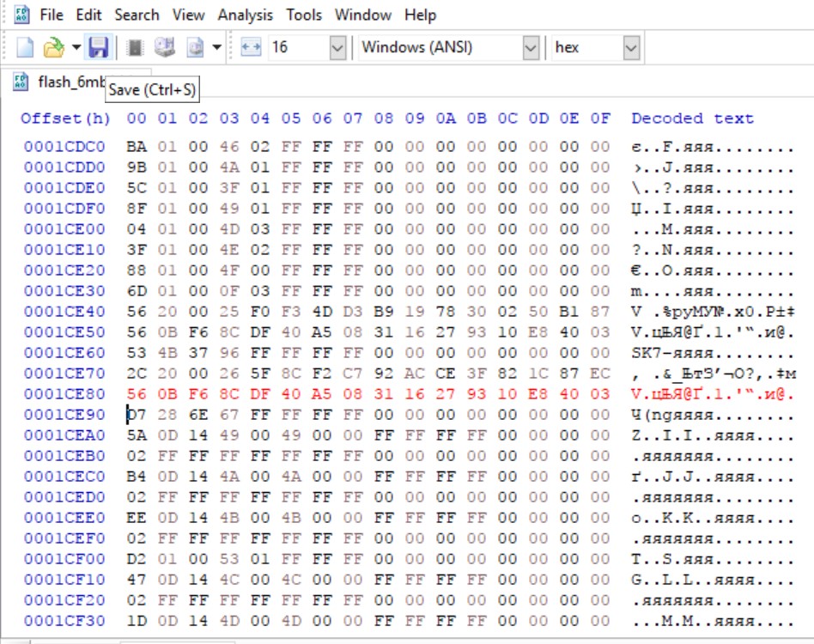Screen dimensions: 814x644
Task: Open the File menu
Action: [51, 15]
